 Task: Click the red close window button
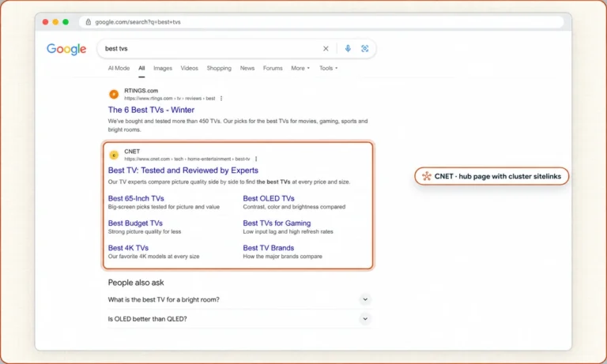click(45, 22)
